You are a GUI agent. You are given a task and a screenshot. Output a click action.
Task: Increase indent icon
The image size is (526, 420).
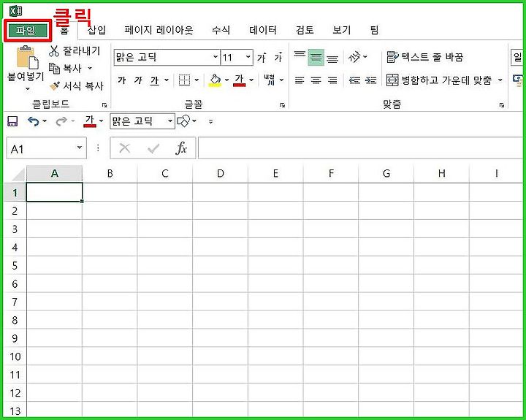click(x=370, y=80)
